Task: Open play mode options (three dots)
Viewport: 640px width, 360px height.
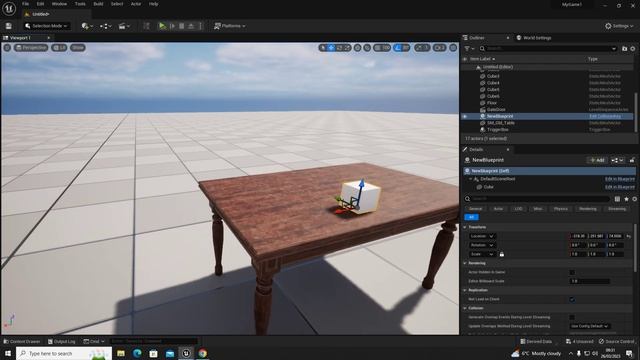Action: tap(200, 26)
